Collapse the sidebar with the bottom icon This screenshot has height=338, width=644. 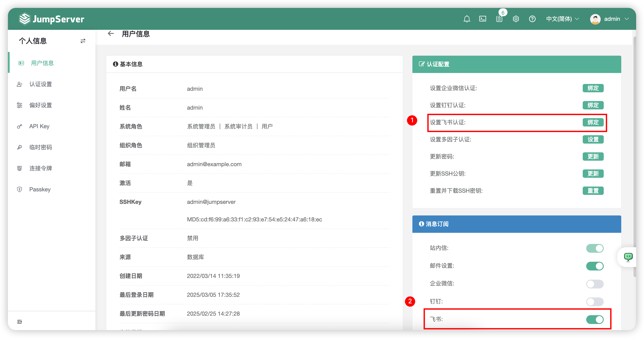(x=19, y=322)
